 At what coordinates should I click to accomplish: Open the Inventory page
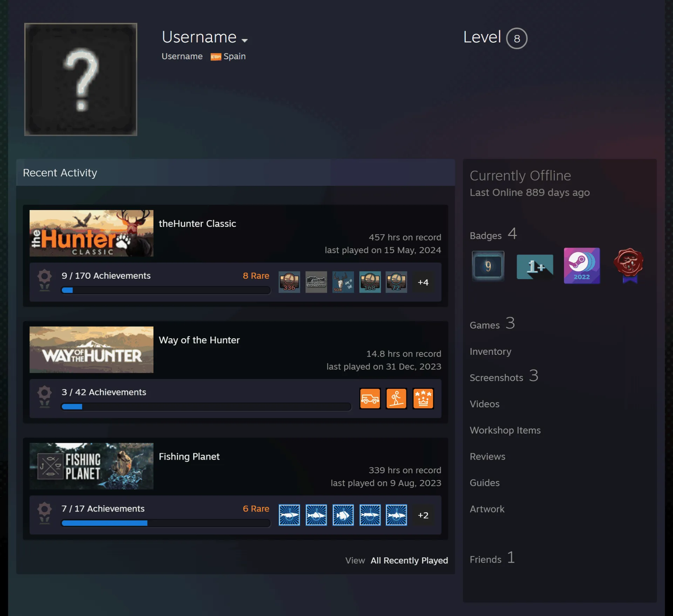(x=490, y=351)
